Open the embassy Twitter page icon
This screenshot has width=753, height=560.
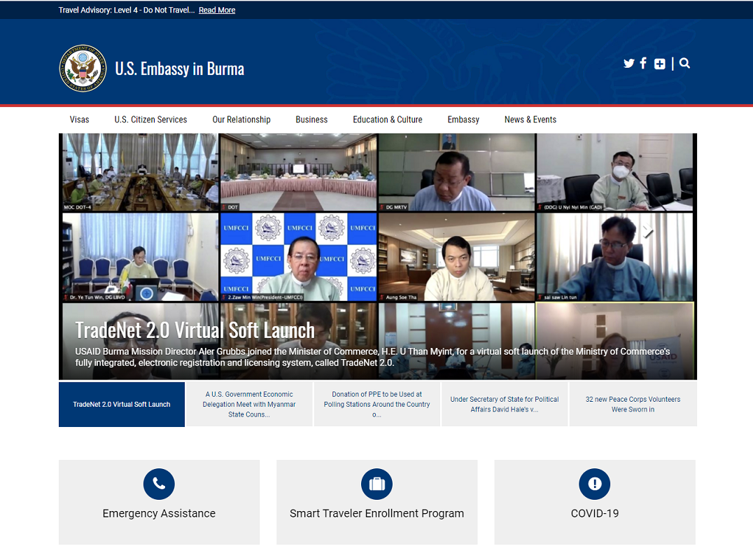[628, 64]
